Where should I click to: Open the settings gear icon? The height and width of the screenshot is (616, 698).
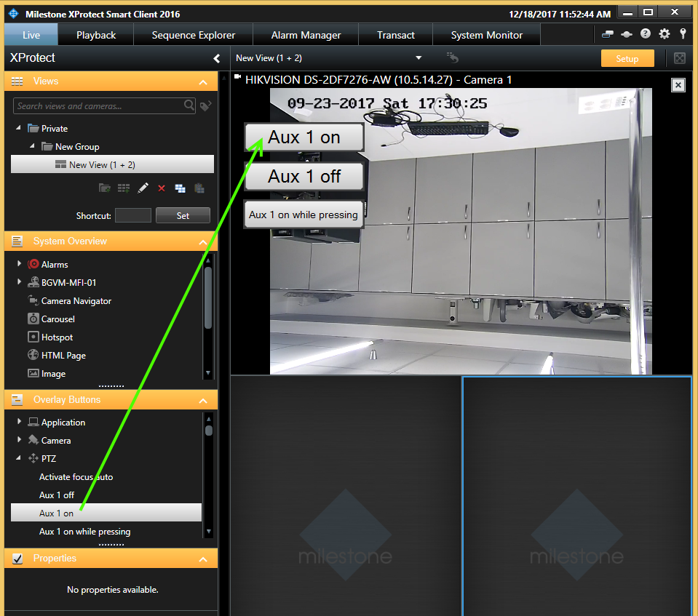(x=665, y=33)
